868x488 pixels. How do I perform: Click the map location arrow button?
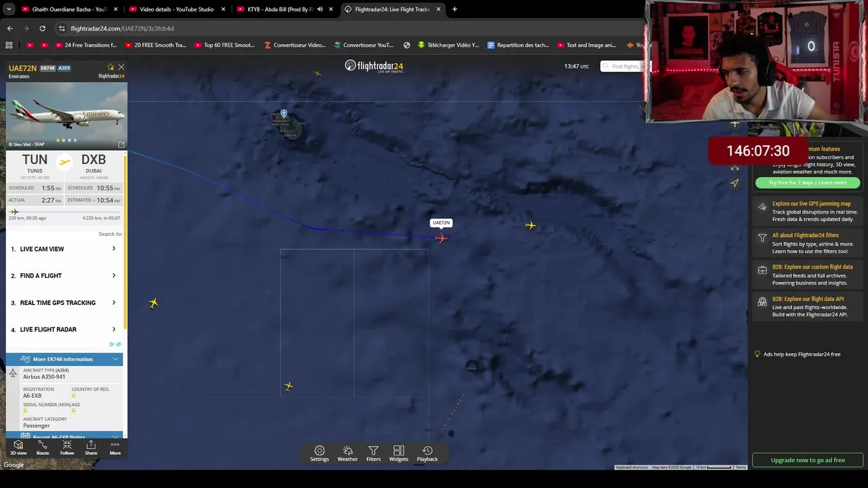pyautogui.click(x=734, y=183)
